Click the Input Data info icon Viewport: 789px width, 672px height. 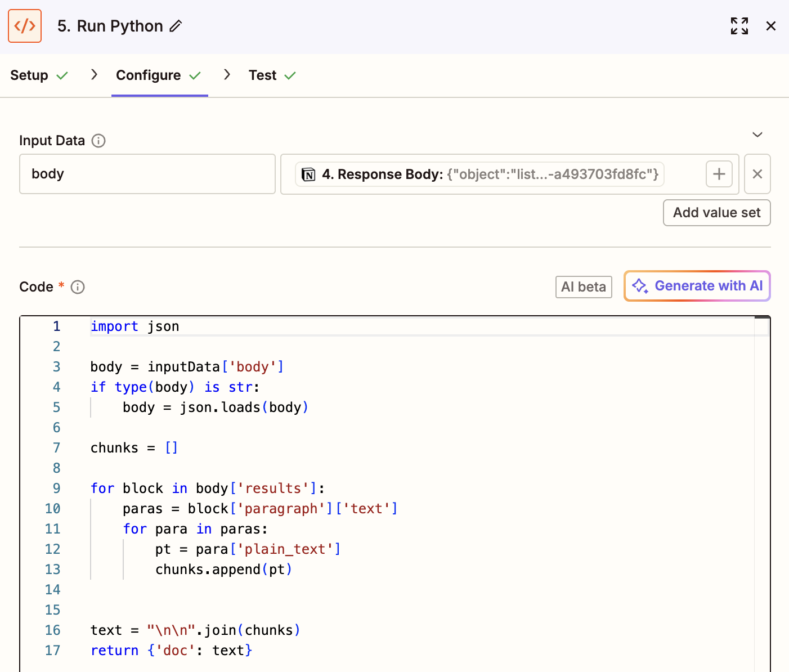pyautogui.click(x=98, y=141)
